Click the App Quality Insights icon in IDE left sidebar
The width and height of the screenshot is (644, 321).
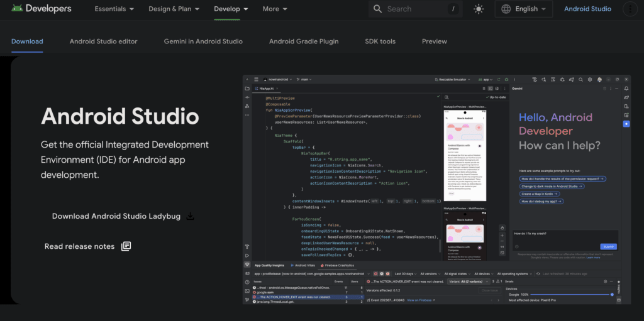pyautogui.click(x=247, y=264)
